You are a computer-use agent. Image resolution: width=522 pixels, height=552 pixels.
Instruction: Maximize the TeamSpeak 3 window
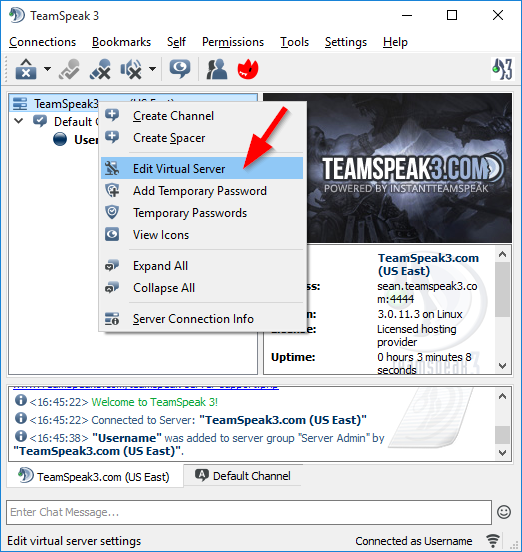pyautogui.click(x=452, y=15)
